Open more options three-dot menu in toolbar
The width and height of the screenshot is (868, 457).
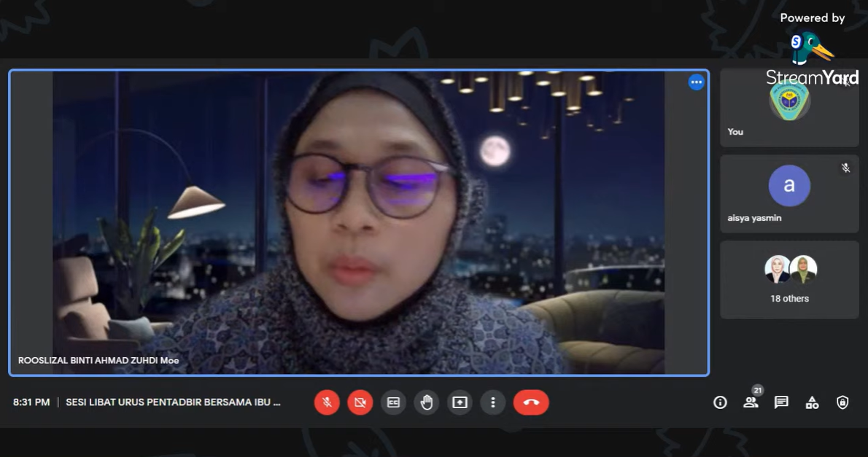coord(493,402)
